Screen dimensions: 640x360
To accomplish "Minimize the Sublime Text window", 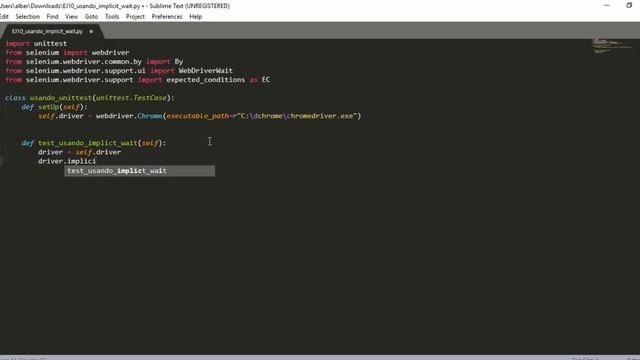I will [607, 6].
